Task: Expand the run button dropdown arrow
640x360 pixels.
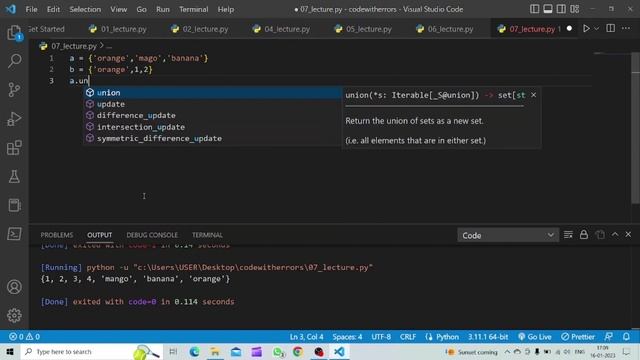Action: 597,29
